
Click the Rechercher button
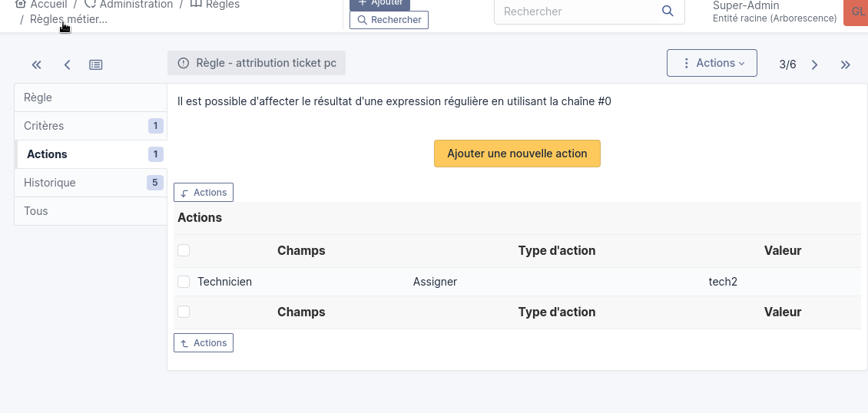(x=389, y=20)
